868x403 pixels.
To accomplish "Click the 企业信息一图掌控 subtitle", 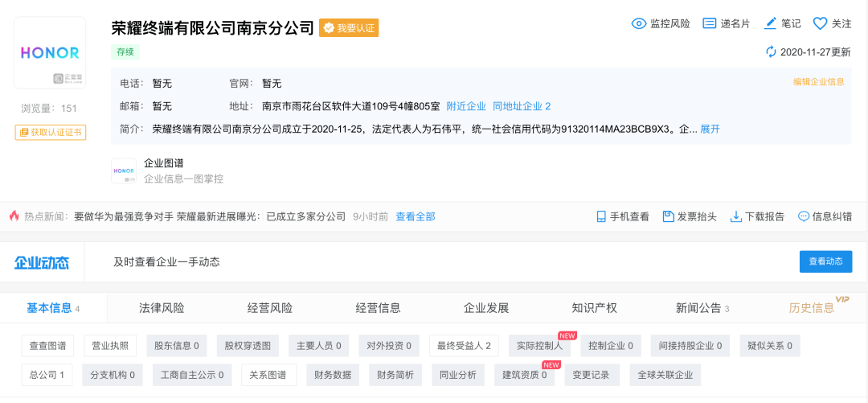I will (x=184, y=179).
